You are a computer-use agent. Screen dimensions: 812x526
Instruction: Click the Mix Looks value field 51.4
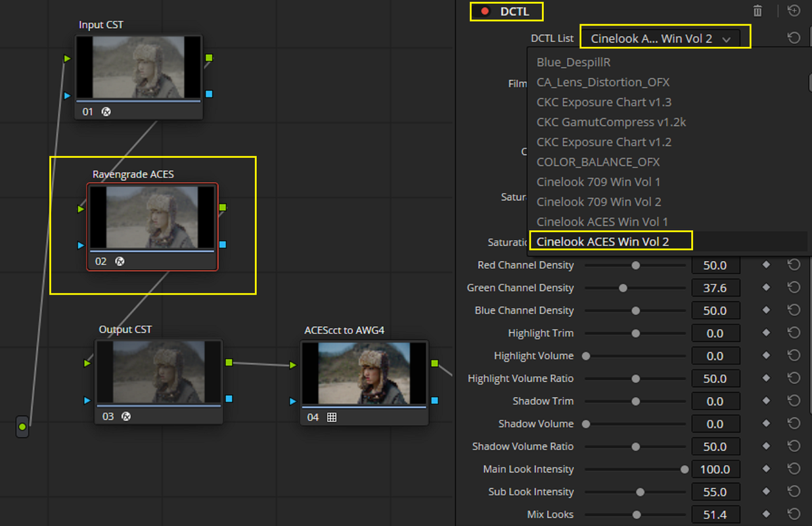[x=716, y=514]
